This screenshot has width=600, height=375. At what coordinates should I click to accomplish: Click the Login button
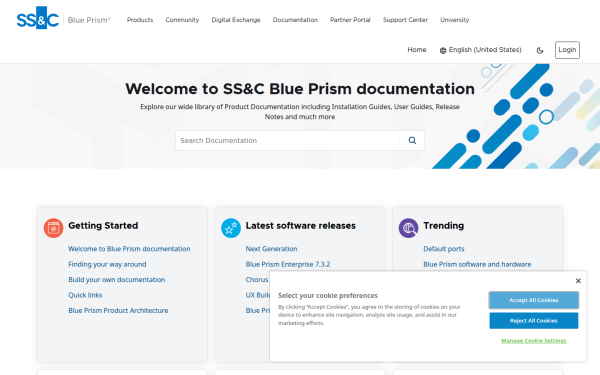click(x=567, y=50)
